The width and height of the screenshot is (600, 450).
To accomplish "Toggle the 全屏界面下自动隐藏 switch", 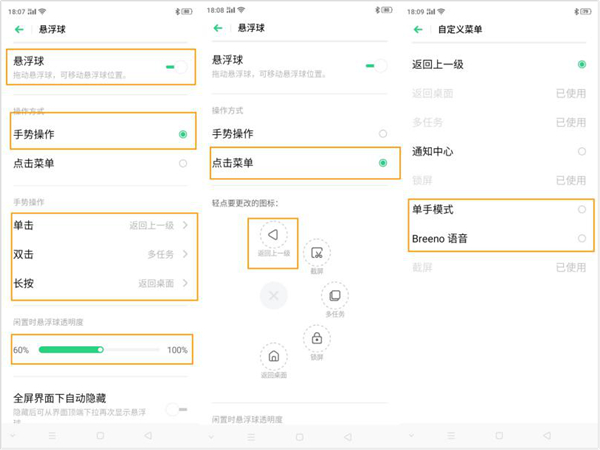I will [176, 408].
